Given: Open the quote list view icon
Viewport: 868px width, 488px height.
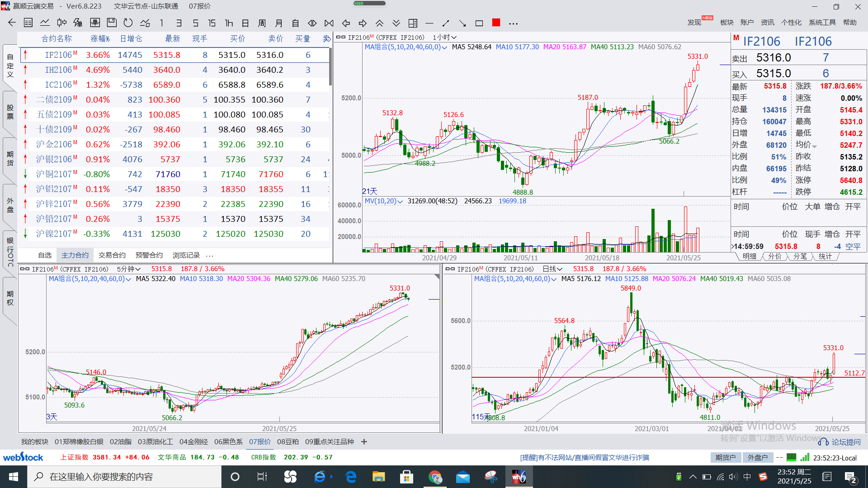Looking at the screenshot, I should pyautogui.click(x=28, y=23).
